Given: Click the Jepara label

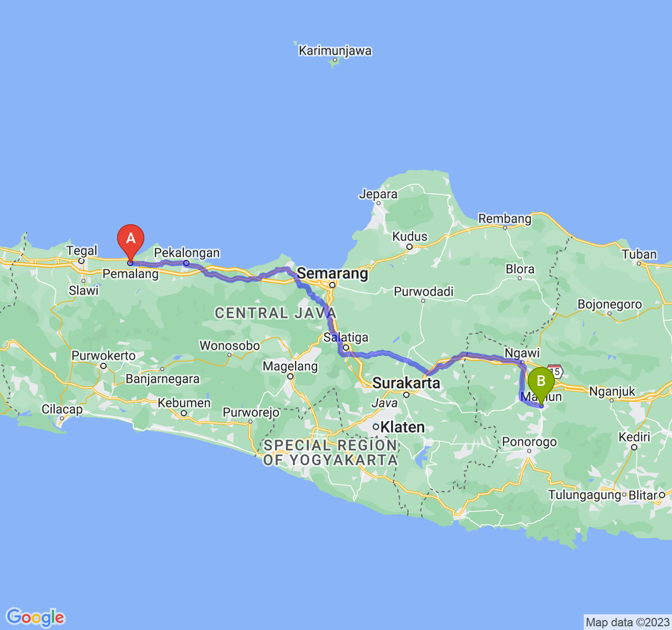Looking at the screenshot, I should pyautogui.click(x=378, y=194).
